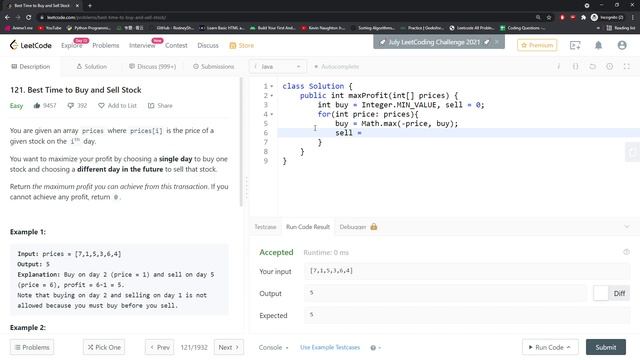The height and width of the screenshot is (360, 640).
Task: Switch to the Testcase tab
Action: 265,227
